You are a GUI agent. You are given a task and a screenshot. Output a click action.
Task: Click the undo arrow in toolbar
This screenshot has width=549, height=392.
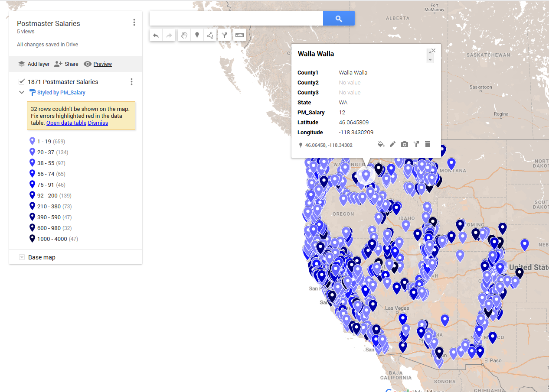click(156, 36)
